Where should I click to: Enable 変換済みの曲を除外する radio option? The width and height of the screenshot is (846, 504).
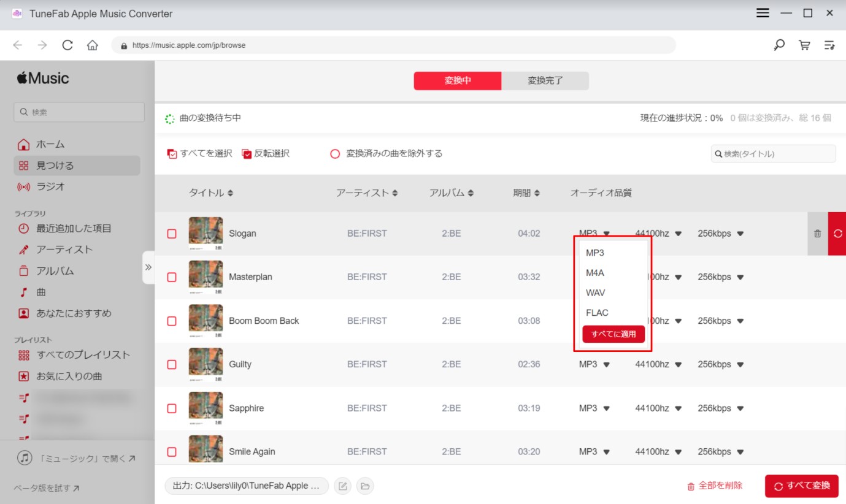point(335,154)
